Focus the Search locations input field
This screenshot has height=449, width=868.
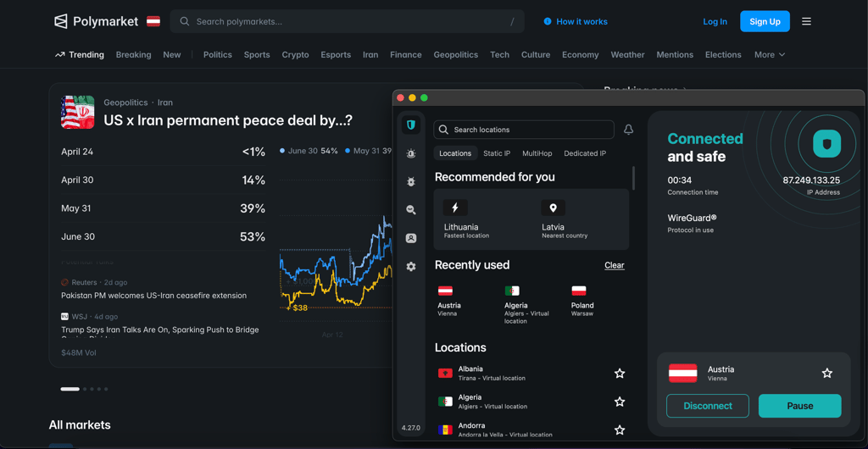524,130
